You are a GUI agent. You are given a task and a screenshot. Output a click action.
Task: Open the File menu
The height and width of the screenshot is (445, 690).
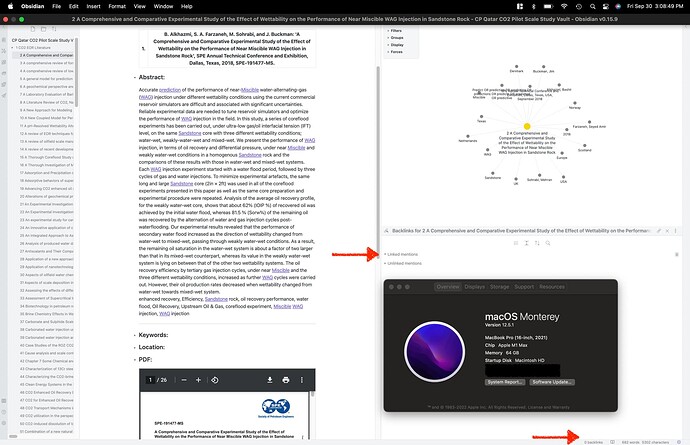pyautogui.click(x=56, y=6)
